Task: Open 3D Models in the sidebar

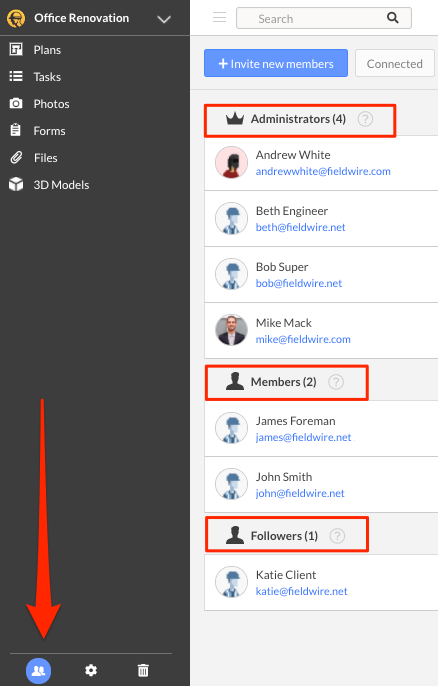Action: [61, 185]
